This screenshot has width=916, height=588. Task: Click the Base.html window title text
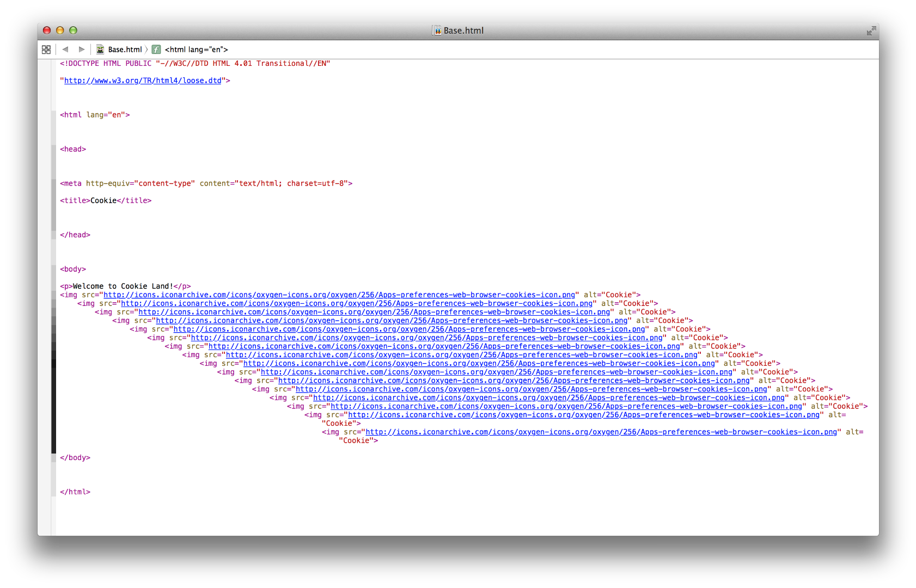pos(463,30)
